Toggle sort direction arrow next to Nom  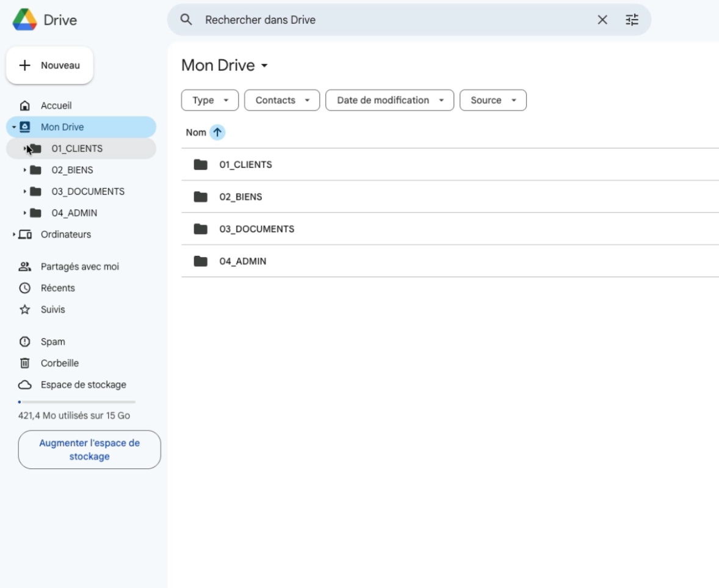pos(217,132)
